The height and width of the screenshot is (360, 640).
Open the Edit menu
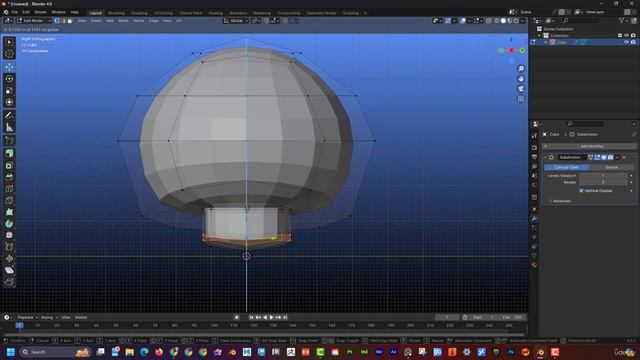(x=26, y=12)
